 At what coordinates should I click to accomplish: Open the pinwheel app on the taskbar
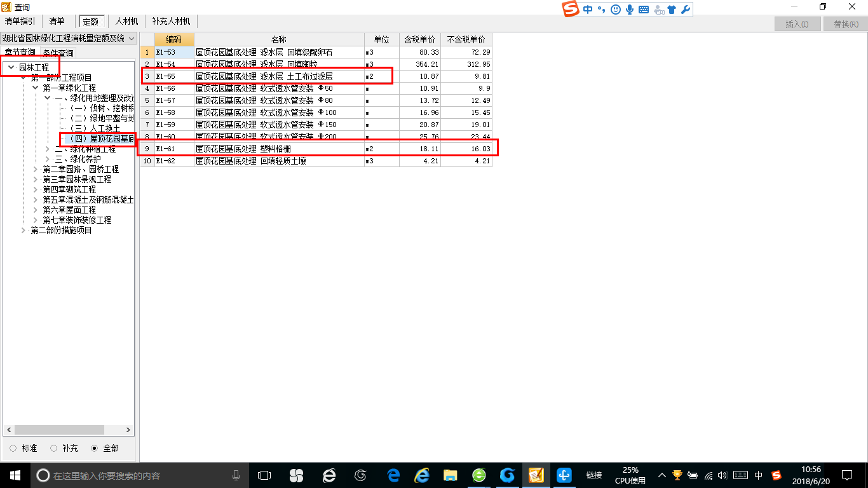tap(296, 475)
